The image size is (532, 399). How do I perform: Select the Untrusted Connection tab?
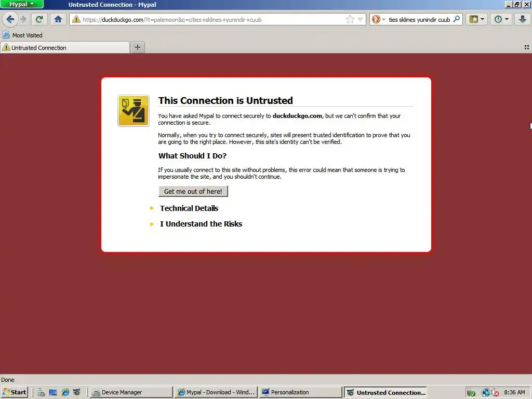(x=65, y=47)
